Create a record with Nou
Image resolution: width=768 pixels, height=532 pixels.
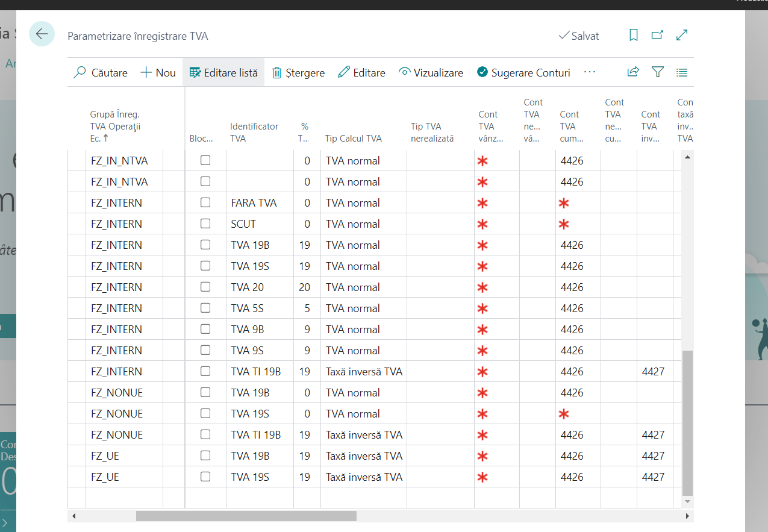(x=157, y=72)
